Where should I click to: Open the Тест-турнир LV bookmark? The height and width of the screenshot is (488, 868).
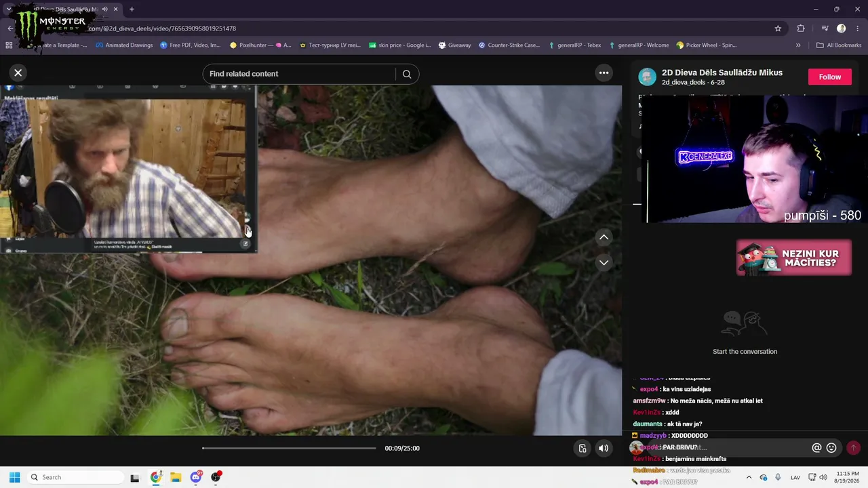[x=330, y=45]
